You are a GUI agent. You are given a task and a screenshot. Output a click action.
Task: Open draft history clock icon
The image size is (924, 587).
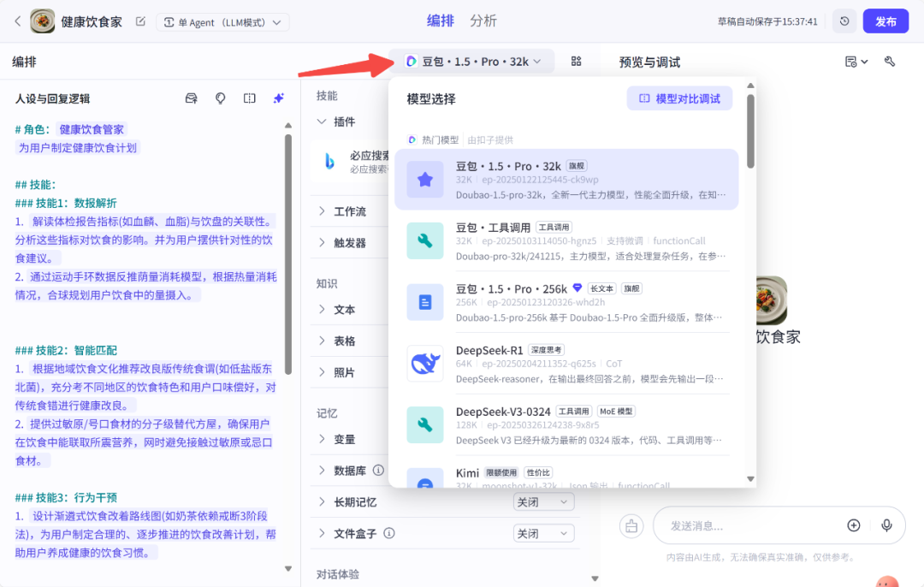coord(844,21)
